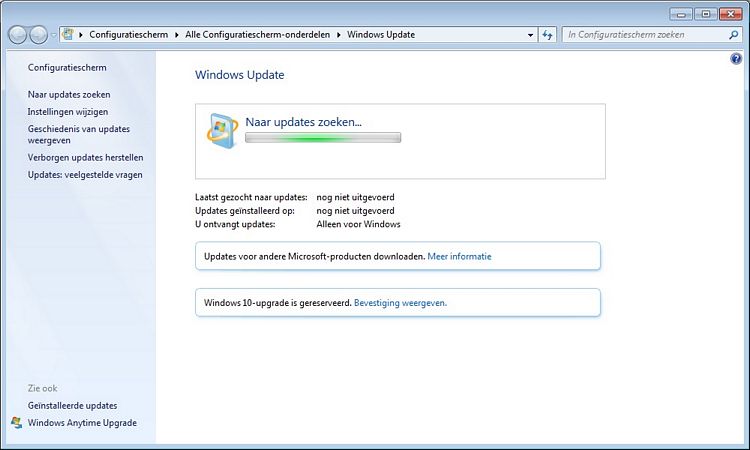The image size is (750, 450).
Task: Maximize the Windows Update window
Action: click(x=706, y=14)
